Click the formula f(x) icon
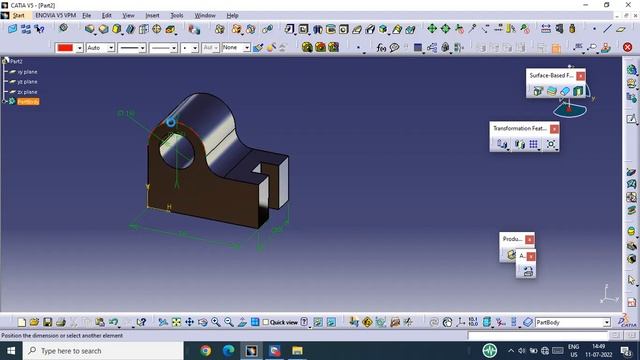Viewport: 640px width, 360px height. (381, 48)
